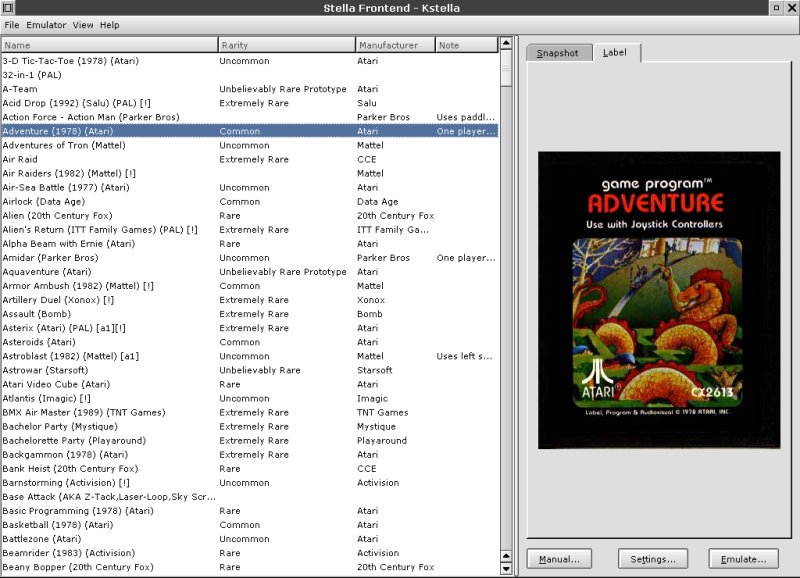The height and width of the screenshot is (578, 800).
Task: Click the bottom scroll down arrow of game list
Action: coord(506,570)
